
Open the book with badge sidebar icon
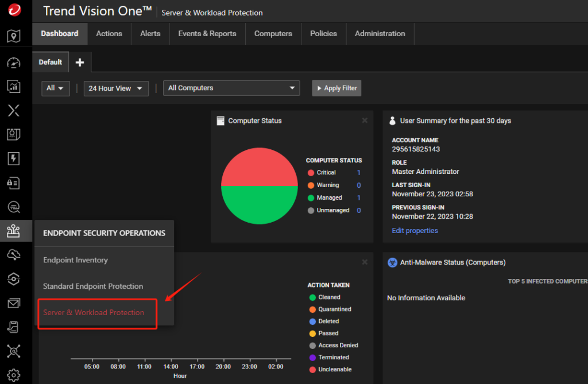click(14, 134)
